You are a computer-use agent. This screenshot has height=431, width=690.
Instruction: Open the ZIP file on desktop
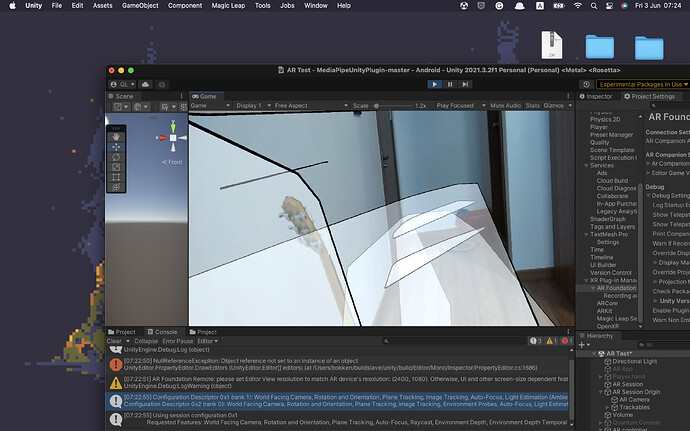[551, 45]
